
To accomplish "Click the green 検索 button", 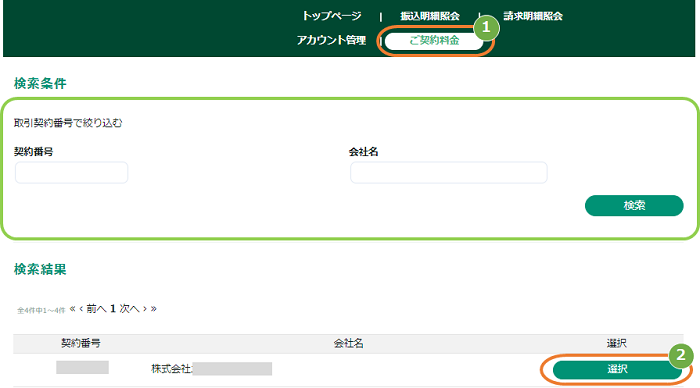I will [x=634, y=205].
